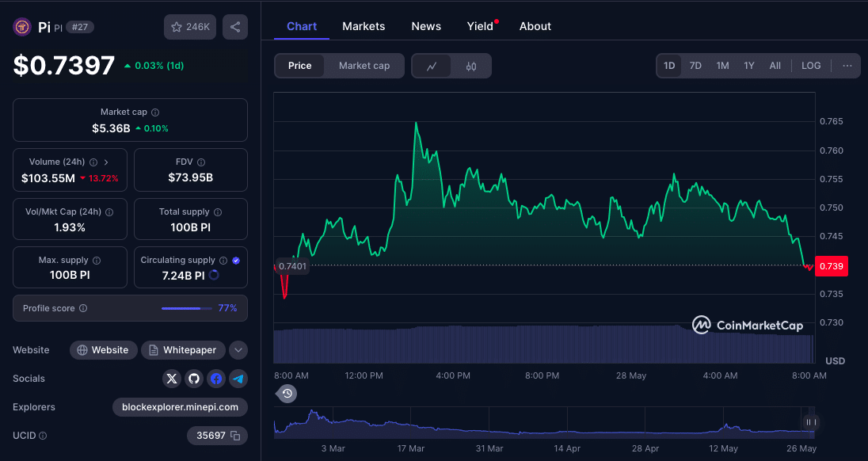Select the line chart style icon
This screenshot has height=461, width=868.
click(432, 66)
